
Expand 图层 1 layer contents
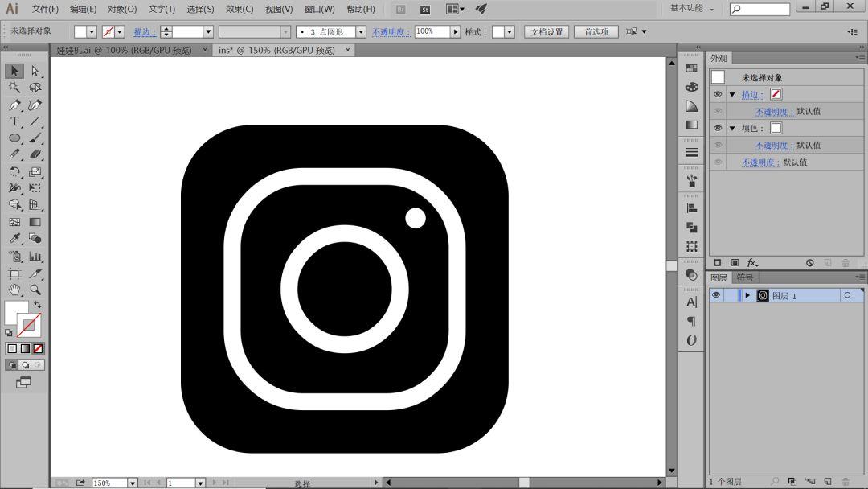(x=747, y=295)
